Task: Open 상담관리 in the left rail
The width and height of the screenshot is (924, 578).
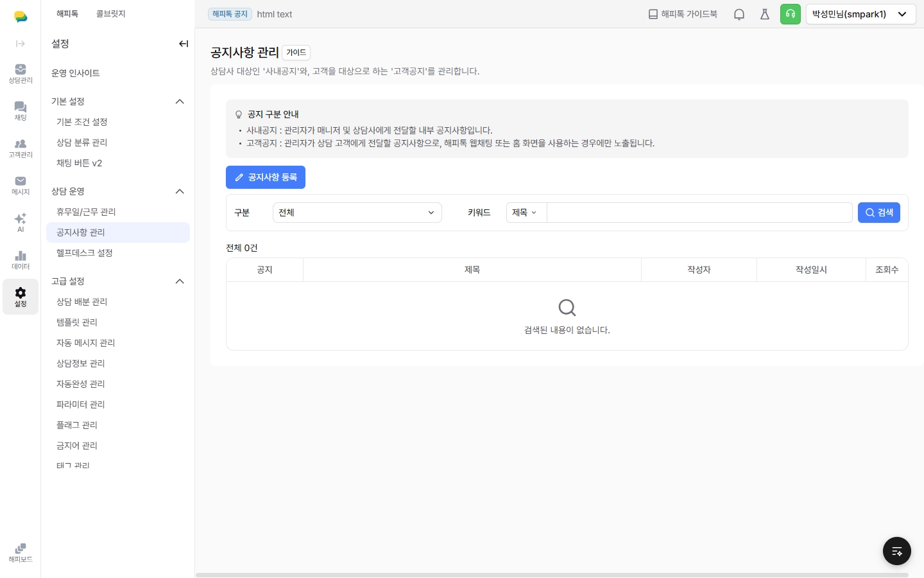Action: coord(21,74)
